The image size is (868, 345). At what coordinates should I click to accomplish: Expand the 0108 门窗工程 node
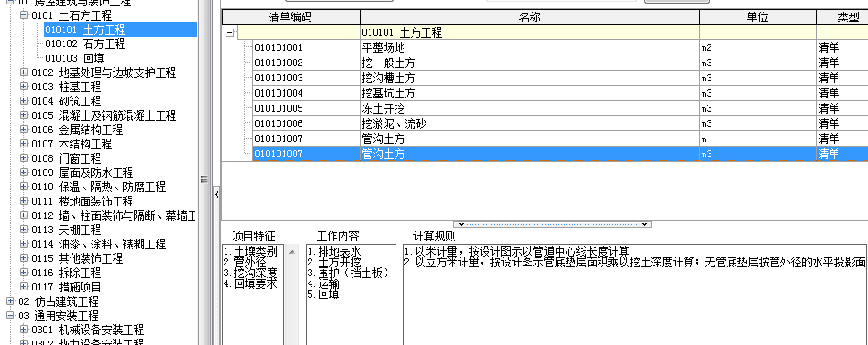[24, 159]
